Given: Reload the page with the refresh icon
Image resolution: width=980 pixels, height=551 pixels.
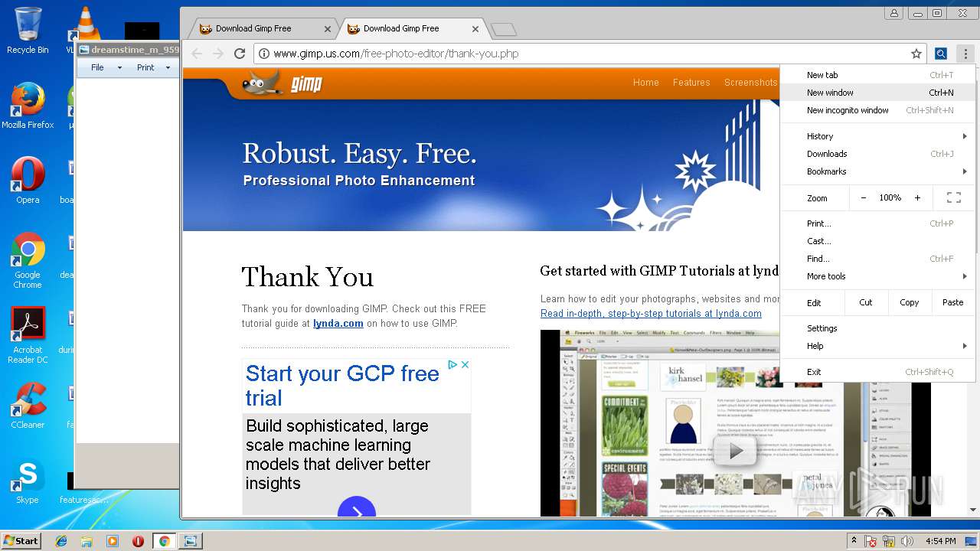Looking at the screenshot, I should pyautogui.click(x=240, y=54).
